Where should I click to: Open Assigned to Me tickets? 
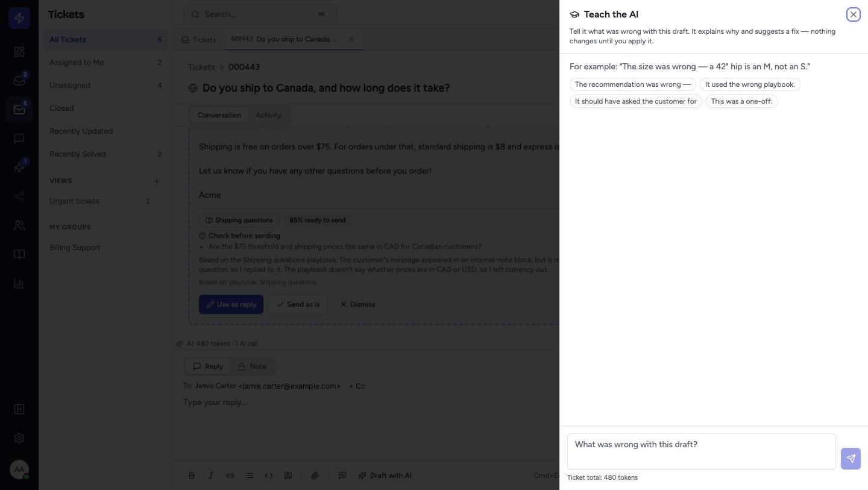105,63
